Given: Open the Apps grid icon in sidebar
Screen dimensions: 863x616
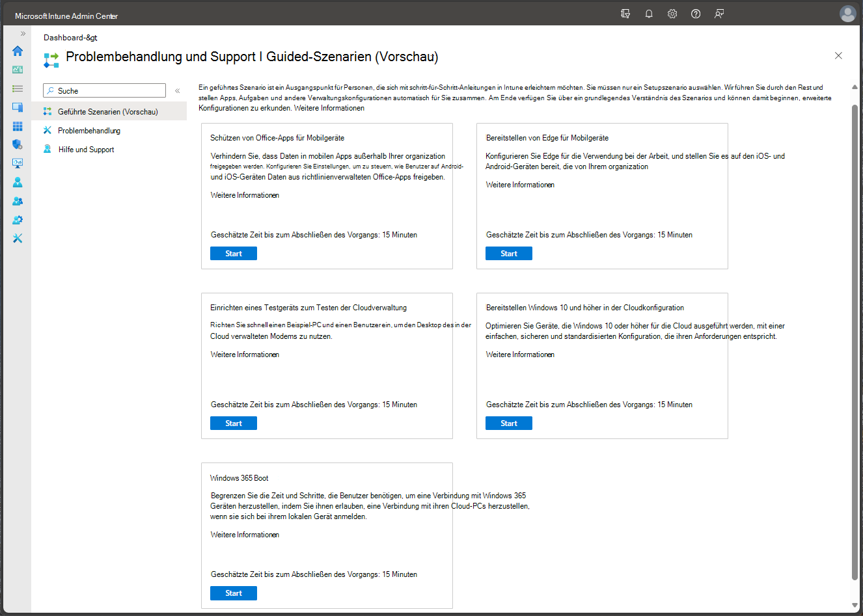Looking at the screenshot, I should pos(18,126).
